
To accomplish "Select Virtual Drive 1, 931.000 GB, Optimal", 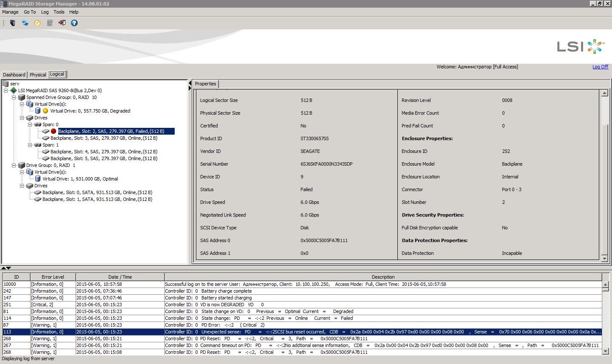I will point(80,179).
